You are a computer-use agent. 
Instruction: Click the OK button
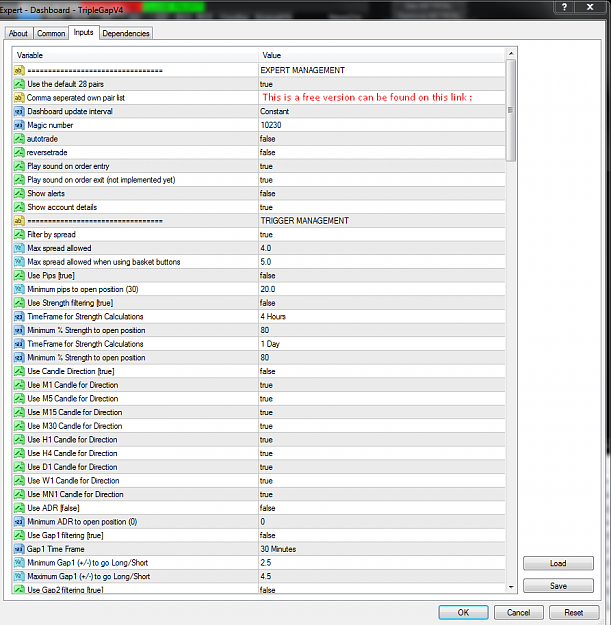pyautogui.click(x=463, y=612)
